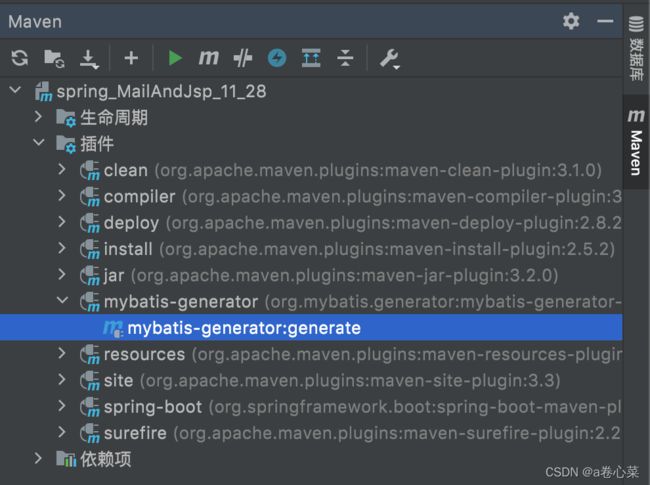Collapse spring_MailAndJsp_11_28 project node
650x485 pixels.
pos(15,90)
